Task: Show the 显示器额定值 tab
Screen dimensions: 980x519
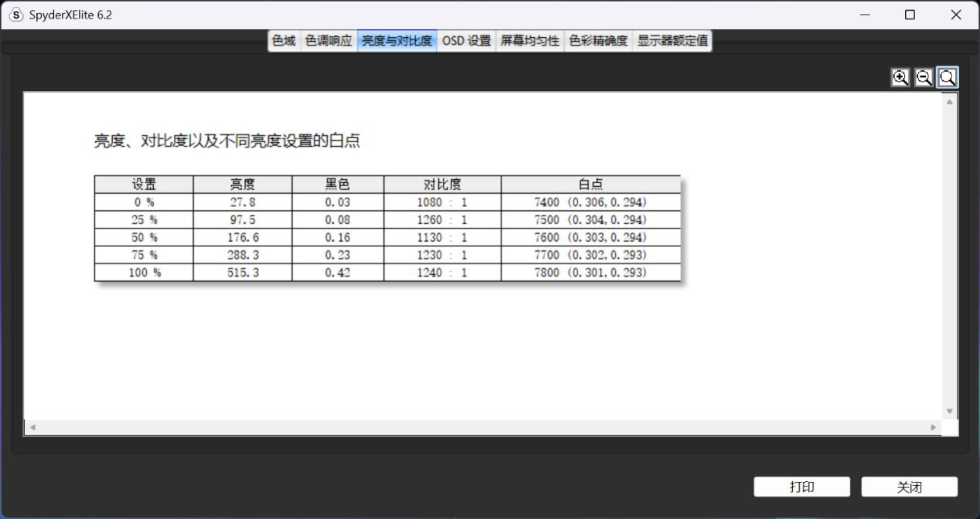Action: pos(672,41)
